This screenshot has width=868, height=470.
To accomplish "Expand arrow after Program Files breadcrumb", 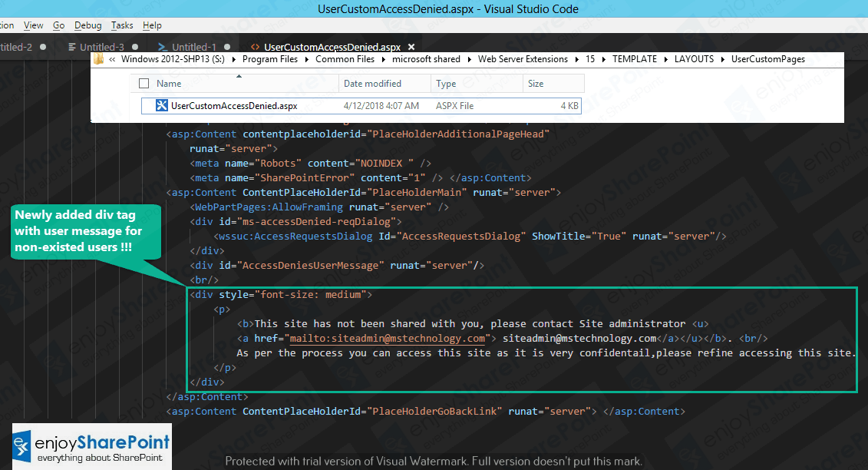I will [307, 58].
